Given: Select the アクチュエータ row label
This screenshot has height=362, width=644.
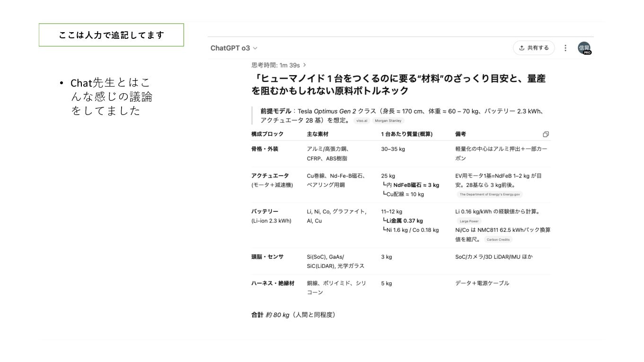Looking at the screenshot, I should tap(270, 176).
